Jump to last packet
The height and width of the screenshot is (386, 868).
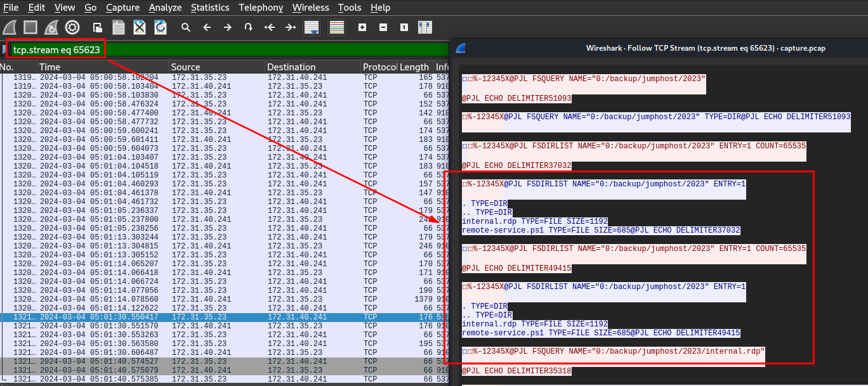(291, 27)
